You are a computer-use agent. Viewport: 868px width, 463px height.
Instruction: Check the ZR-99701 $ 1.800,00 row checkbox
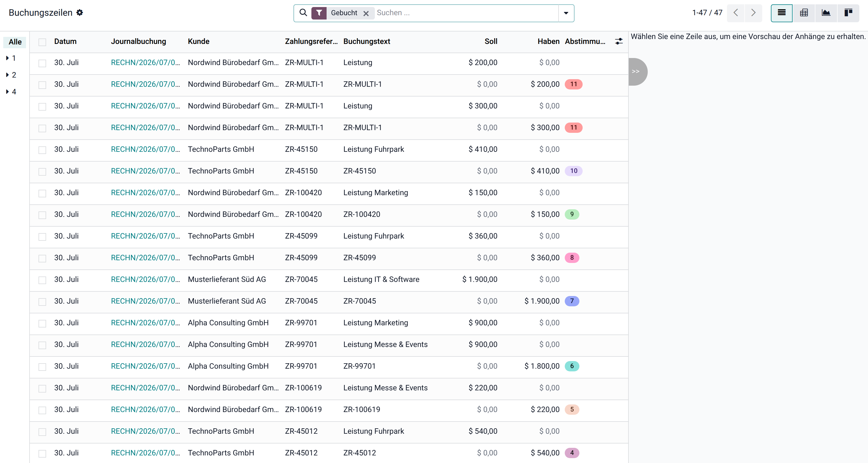(x=42, y=367)
